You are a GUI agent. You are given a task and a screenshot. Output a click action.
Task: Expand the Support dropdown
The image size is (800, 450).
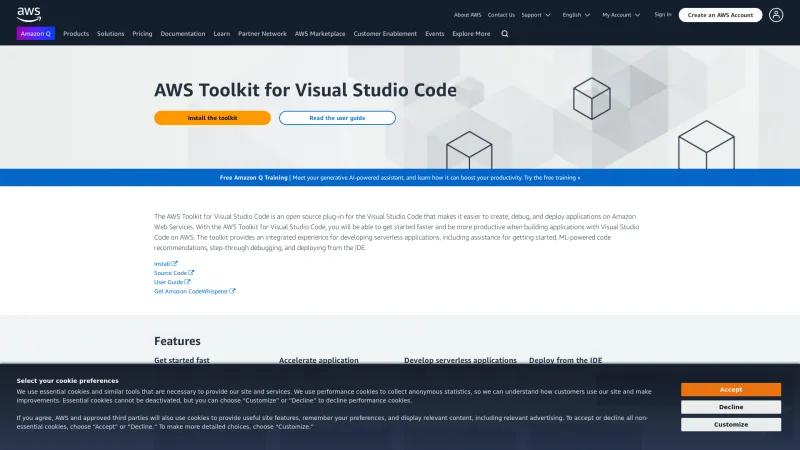coord(536,15)
